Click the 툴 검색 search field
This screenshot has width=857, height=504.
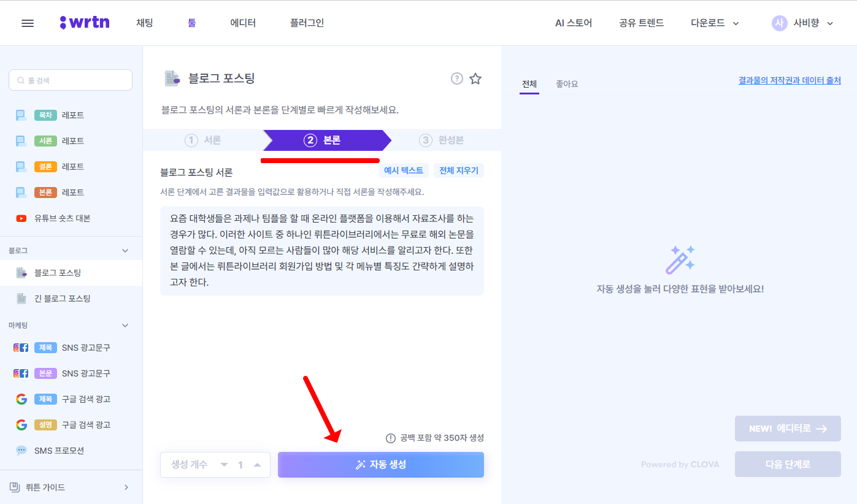[71, 80]
